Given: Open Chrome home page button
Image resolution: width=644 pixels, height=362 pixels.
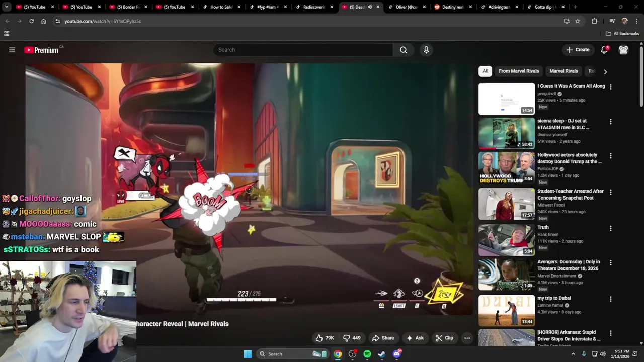Looking at the screenshot, I should (43, 21).
